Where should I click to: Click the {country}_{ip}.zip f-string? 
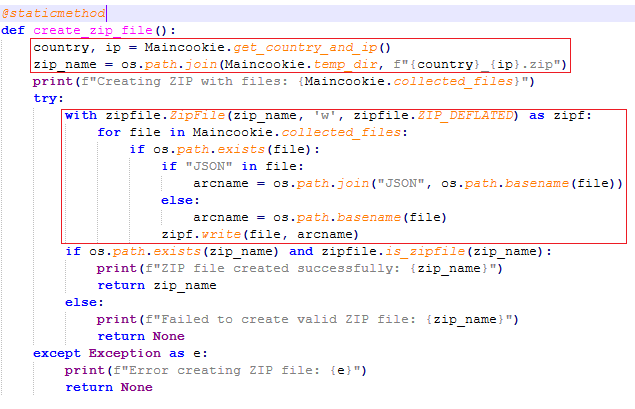pos(477,65)
